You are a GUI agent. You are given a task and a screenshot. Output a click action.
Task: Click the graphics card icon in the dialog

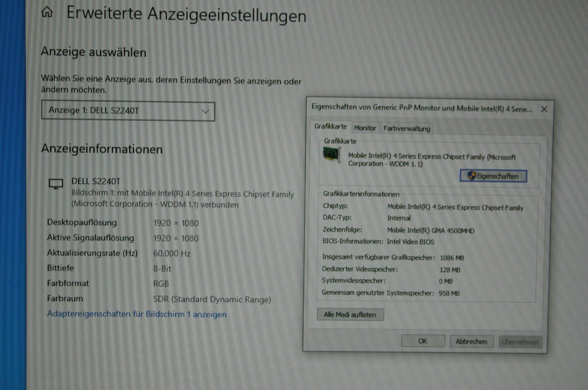[332, 155]
